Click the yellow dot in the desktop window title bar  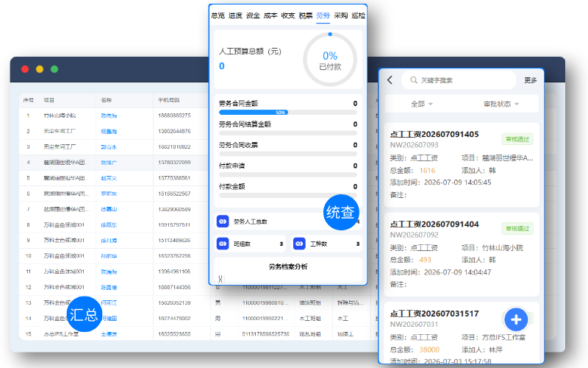point(40,69)
